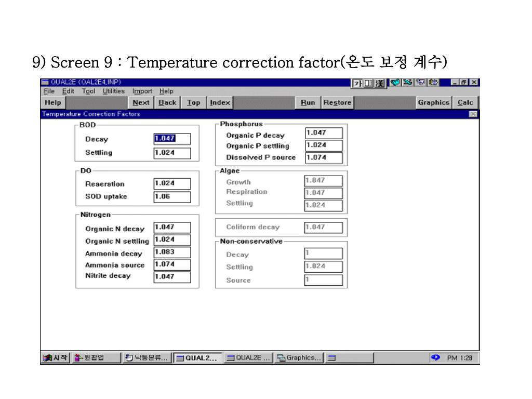Click the taskbar clock PM 1:28

459,357
